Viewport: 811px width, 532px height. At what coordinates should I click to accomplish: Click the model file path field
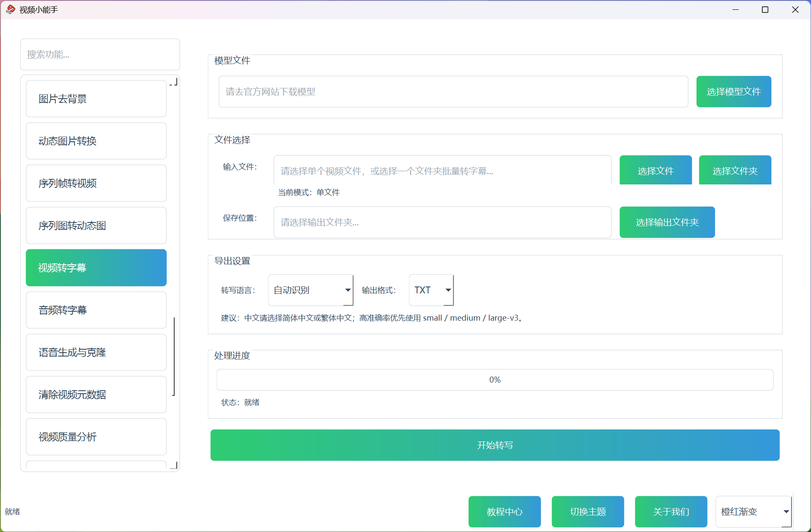point(453,92)
